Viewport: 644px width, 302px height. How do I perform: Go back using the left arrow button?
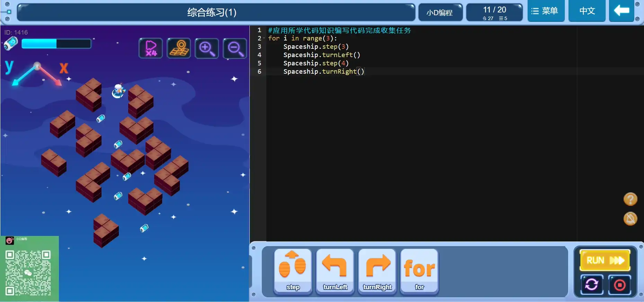click(x=621, y=11)
